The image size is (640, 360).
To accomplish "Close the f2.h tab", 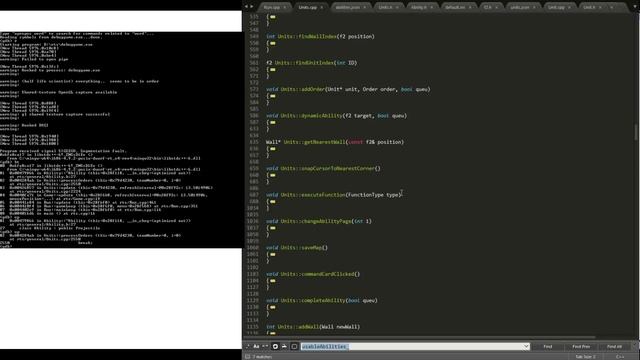I will [x=496, y=7].
